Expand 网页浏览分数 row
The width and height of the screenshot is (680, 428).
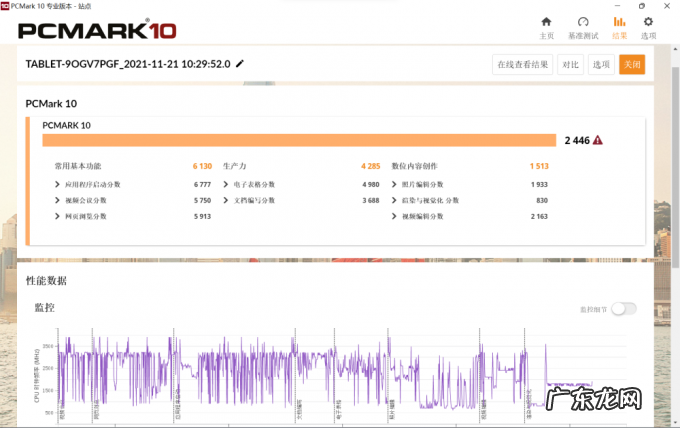(57, 216)
